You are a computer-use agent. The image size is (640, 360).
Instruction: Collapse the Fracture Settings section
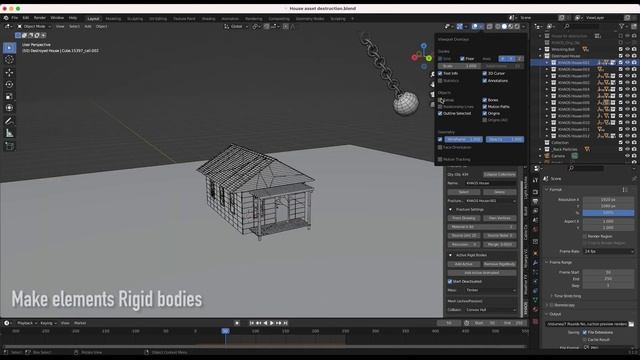point(451,209)
